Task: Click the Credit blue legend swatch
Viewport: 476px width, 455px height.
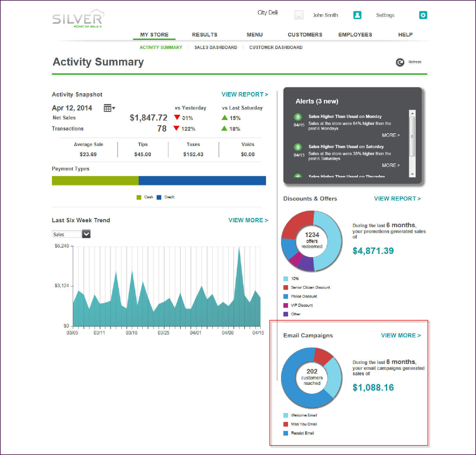Action: click(x=159, y=197)
